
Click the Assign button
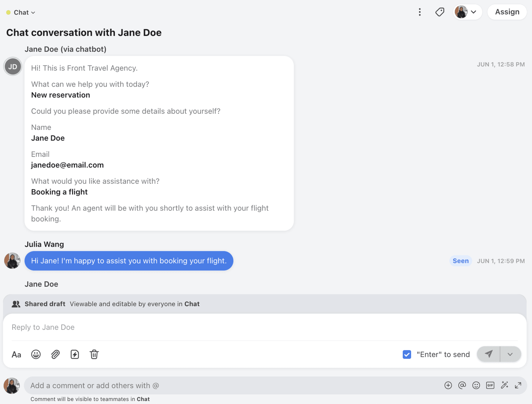click(507, 12)
